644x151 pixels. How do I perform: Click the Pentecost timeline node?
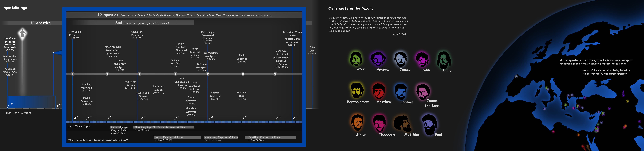pos(73,74)
